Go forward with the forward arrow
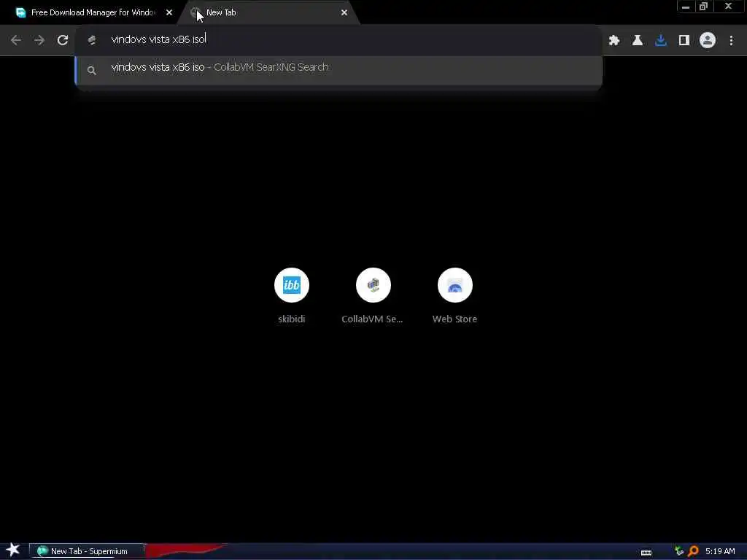 tap(39, 41)
